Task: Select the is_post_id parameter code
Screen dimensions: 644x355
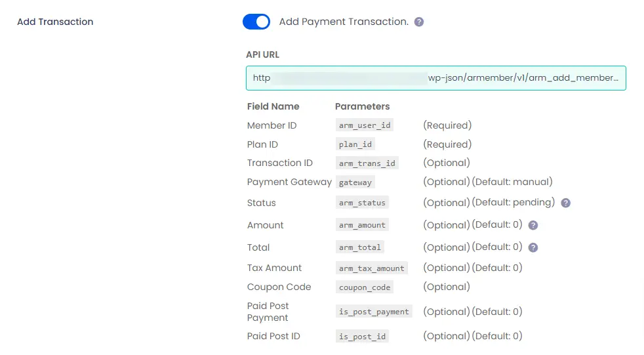Action: pos(362,336)
